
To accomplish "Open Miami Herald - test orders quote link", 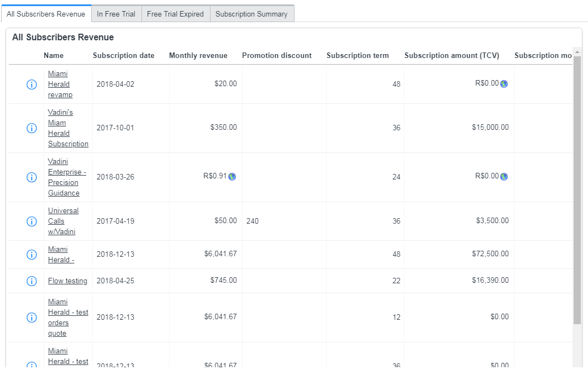I will [x=68, y=318].
